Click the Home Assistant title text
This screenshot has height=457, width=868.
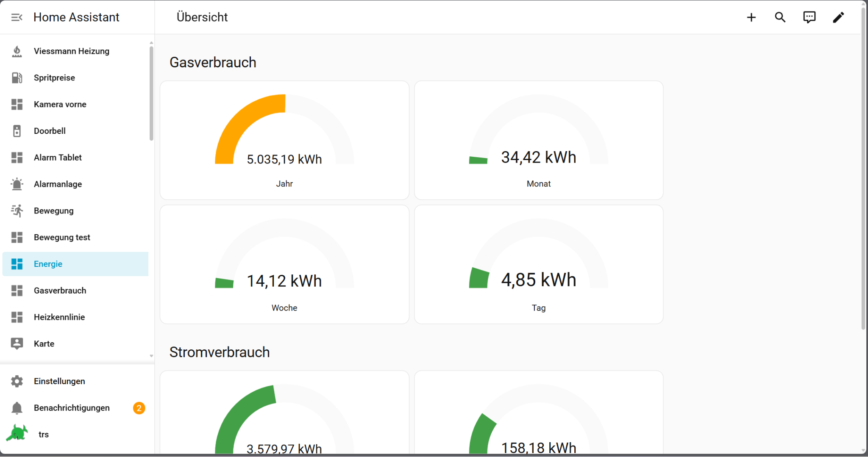76,17
